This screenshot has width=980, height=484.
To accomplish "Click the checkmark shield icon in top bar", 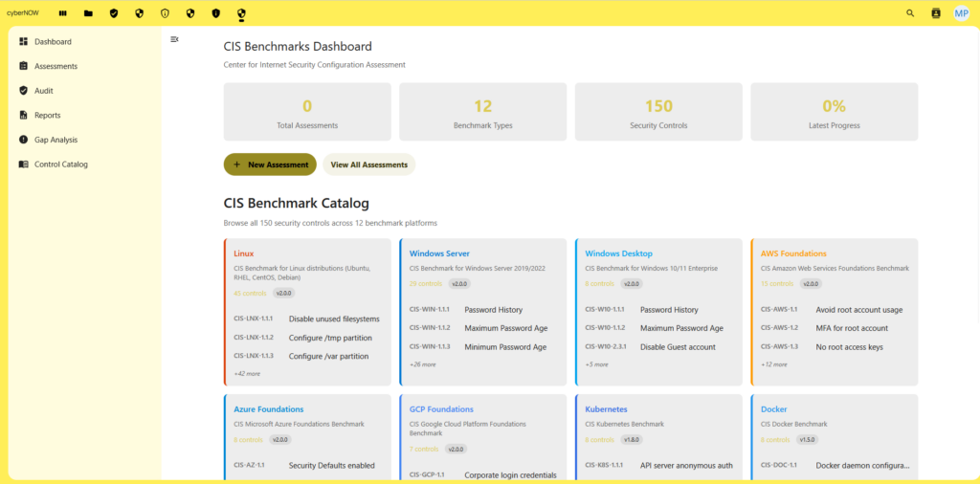I will click(x=114, y=13).
